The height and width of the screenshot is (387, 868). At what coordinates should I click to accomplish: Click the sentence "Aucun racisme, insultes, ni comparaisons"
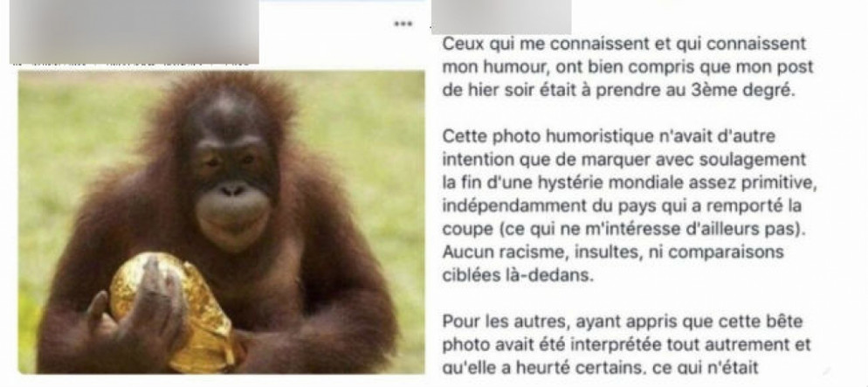pos(613,252)
